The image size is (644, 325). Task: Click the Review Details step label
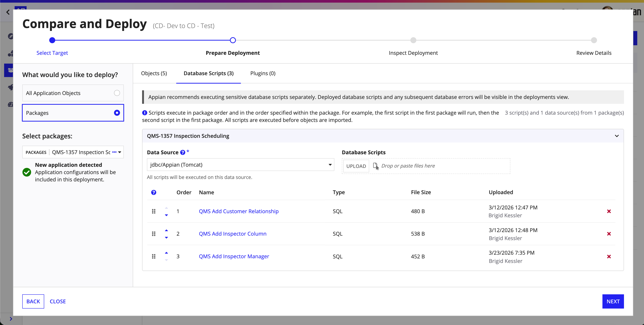(594, 53)
